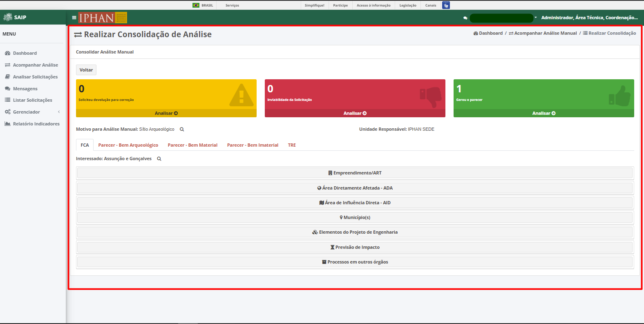Open Relatório Indicadores in sidebar
This screenshot has height=324, width=644.
pyautogui.click(x=36, y=124)
